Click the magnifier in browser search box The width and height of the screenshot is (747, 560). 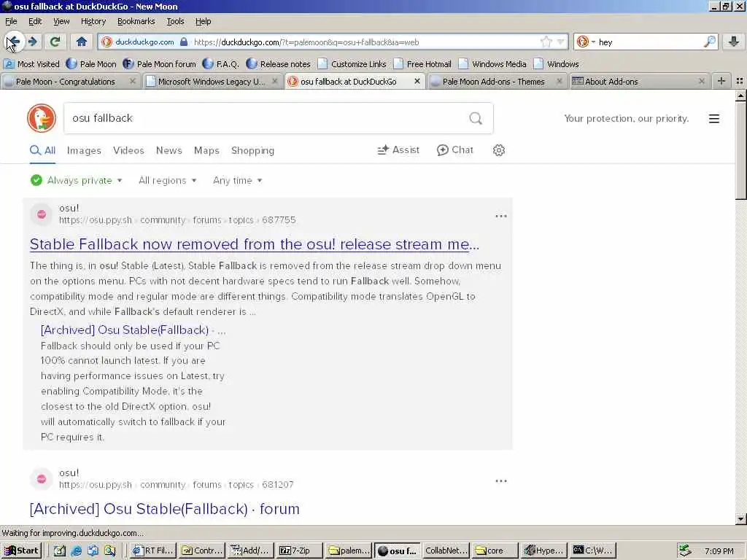709,42
